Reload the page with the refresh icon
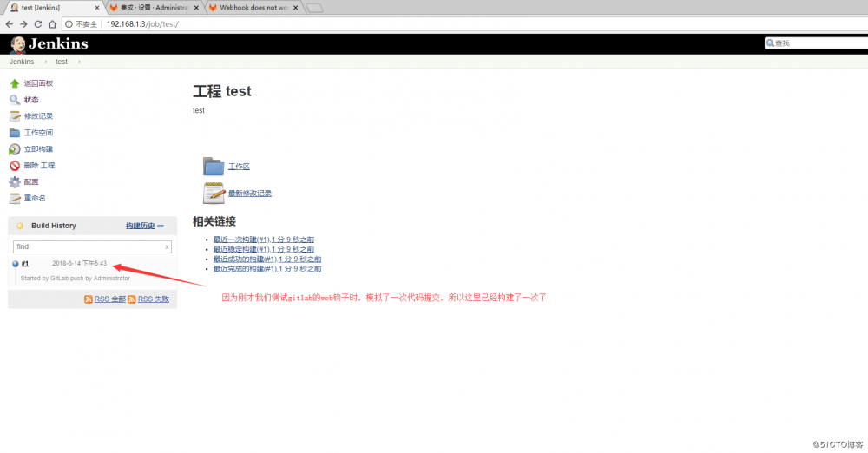This screenshot has height=453, width=868. (37, 23)
